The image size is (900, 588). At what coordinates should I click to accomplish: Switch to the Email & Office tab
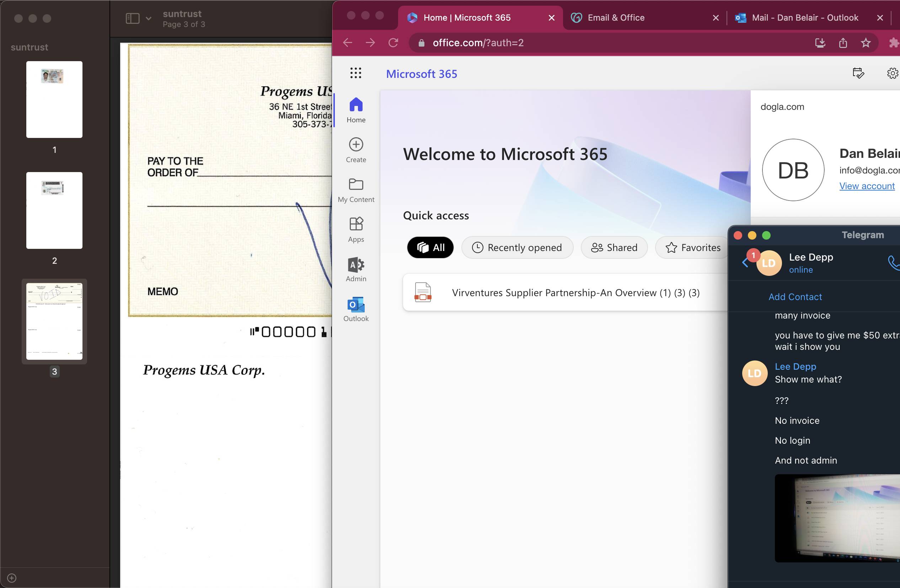tap(616, 18)
